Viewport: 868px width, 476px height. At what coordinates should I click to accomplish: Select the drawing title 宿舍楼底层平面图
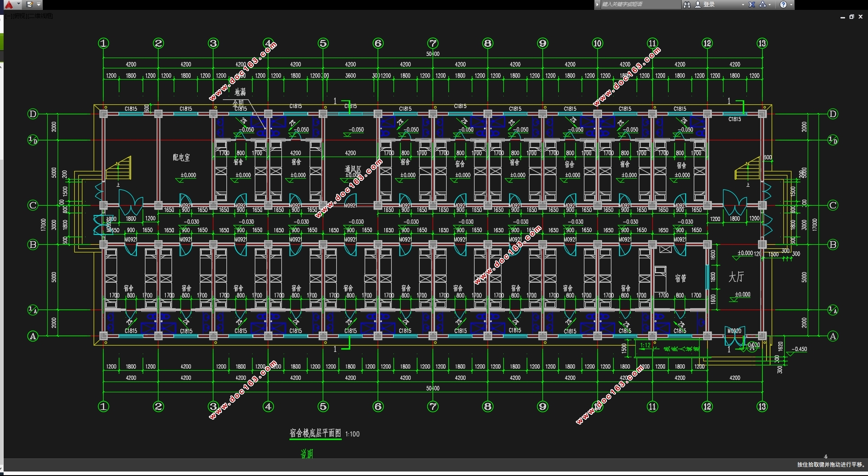tap(315, 433)
